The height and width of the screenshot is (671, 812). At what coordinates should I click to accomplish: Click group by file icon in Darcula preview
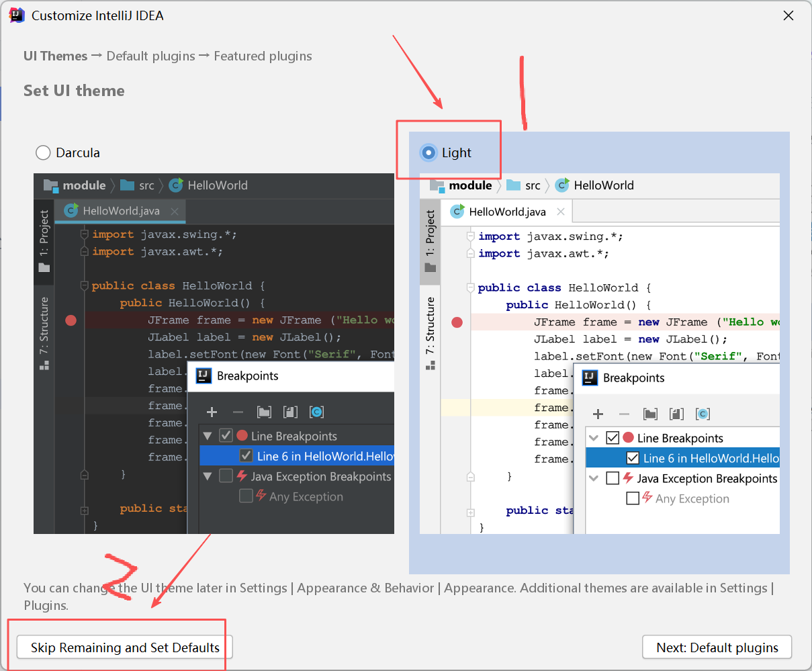click(x=290, y=412)
